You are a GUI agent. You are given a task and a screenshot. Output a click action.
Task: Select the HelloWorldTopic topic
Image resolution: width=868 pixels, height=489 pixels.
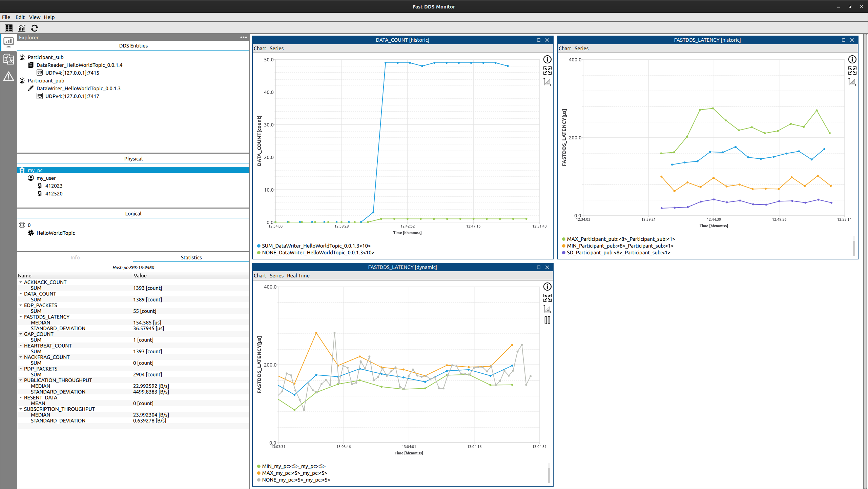[x=56, y=233]
